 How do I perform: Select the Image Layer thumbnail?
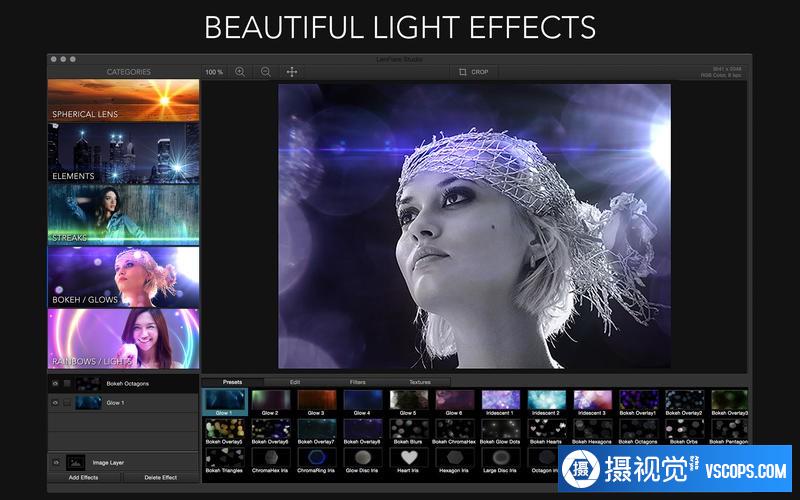click(x=76, y=462)
